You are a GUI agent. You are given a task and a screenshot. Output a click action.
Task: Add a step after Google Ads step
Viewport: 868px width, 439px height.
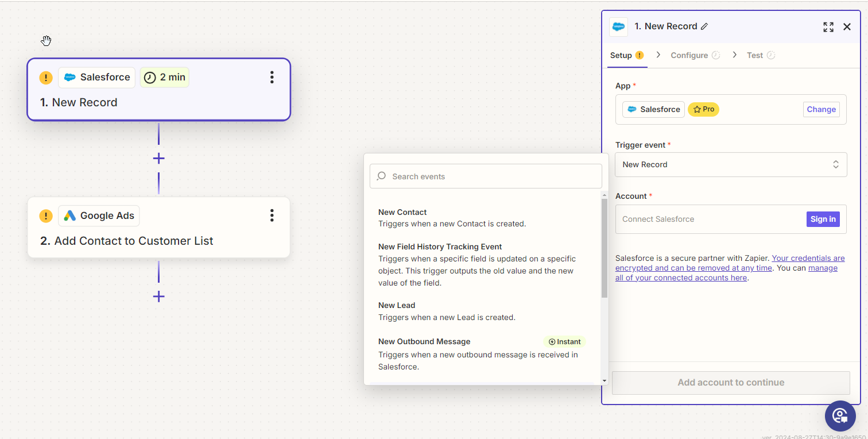[159, 296]
